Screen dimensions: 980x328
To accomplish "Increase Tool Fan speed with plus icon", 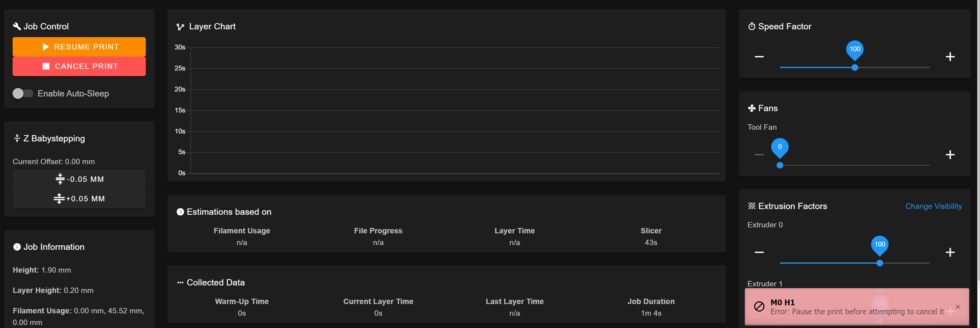I will click(x=950, y=155).
